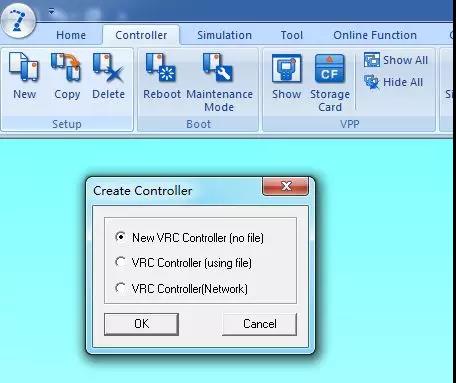
Task: Reboot the controller
Action: (x=162, y=76)
